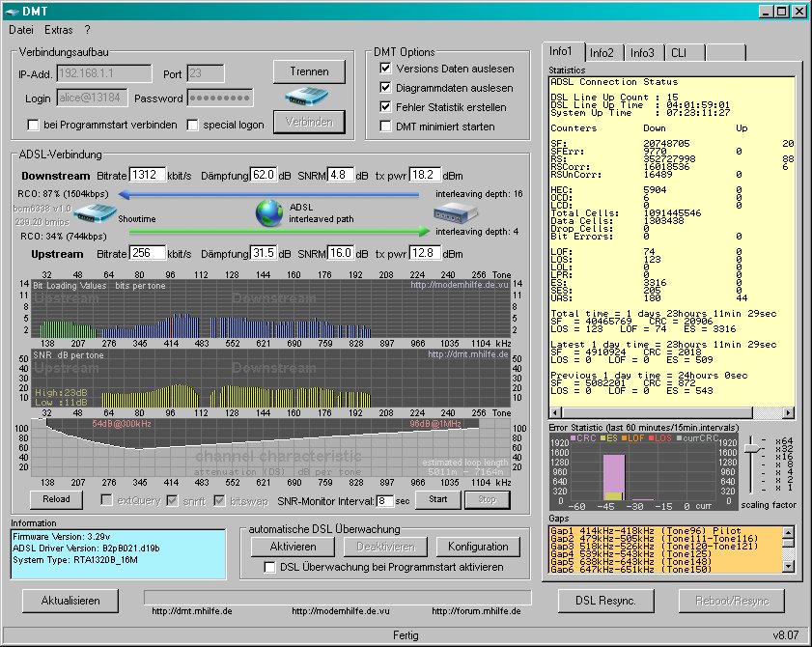Click the DMT application icon in title bar
Viewport: 812px width, 647px height.
click(x=13, y=11)
